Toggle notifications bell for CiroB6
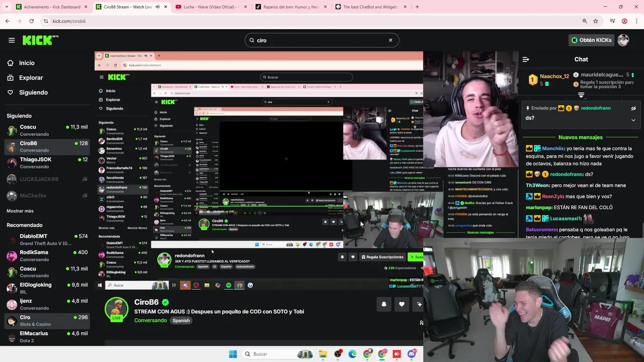Image resolution: width=644 pixels, height=362 pixels. (x=384, y=304)
